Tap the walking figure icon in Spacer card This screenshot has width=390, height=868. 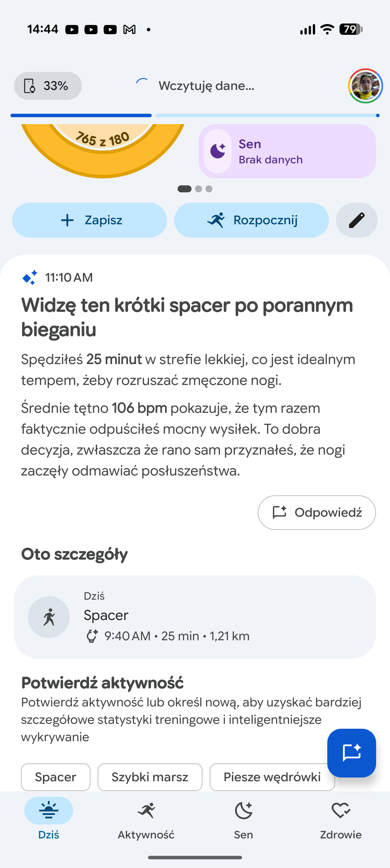coord(49,617)
